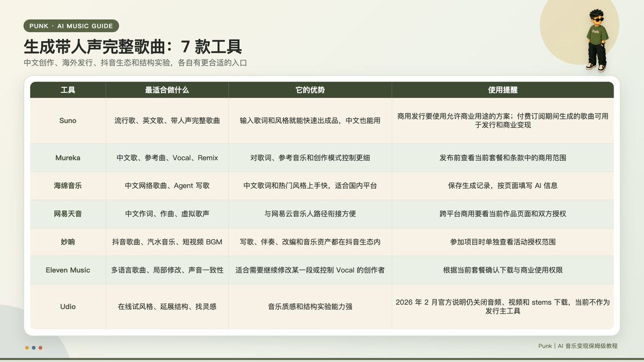Click the cell 与网易云音乐人路径衔接方便
The width and height of the screenshot is (644, 362).
tap(310, 213)
